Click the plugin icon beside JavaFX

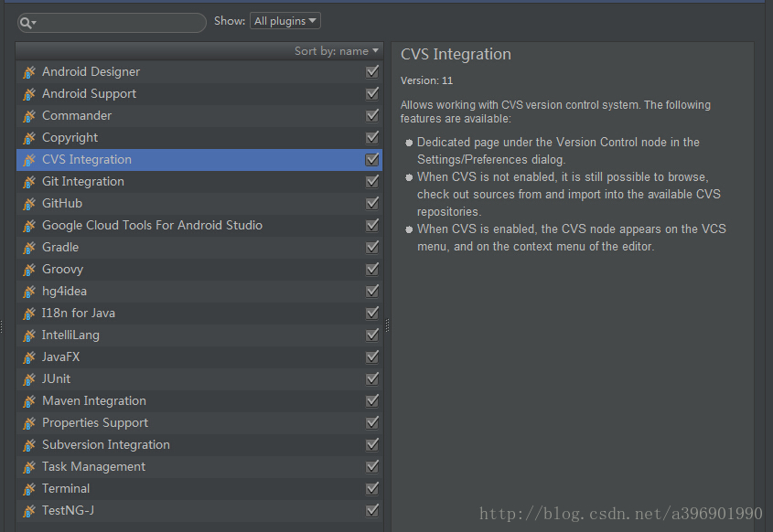click(x=29, y=357)
